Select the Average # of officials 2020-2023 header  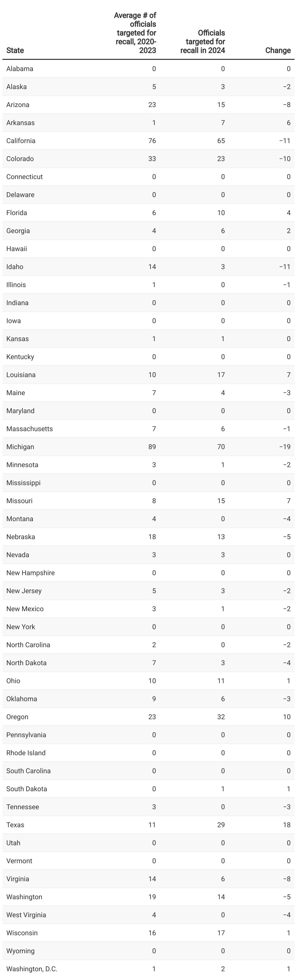135,33
